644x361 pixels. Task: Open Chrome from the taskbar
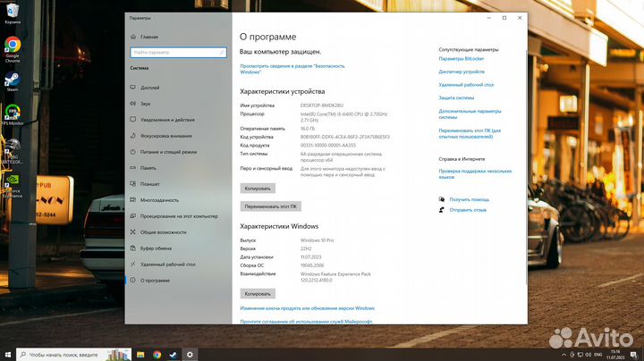click(157, 355)
